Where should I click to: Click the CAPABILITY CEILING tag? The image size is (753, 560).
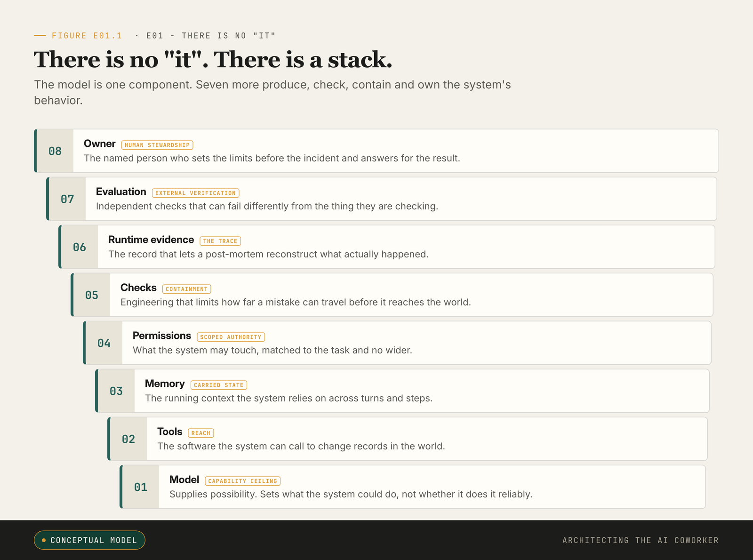[243, 481]
